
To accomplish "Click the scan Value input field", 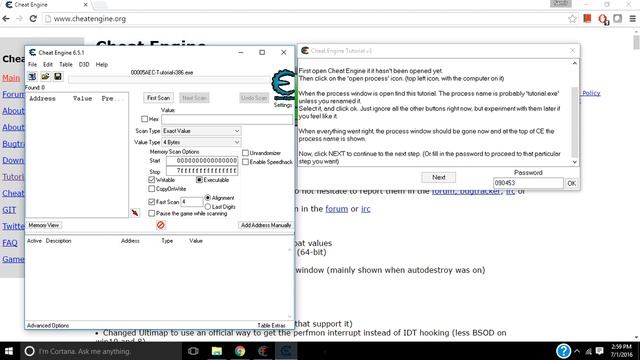I will [227, 119].
